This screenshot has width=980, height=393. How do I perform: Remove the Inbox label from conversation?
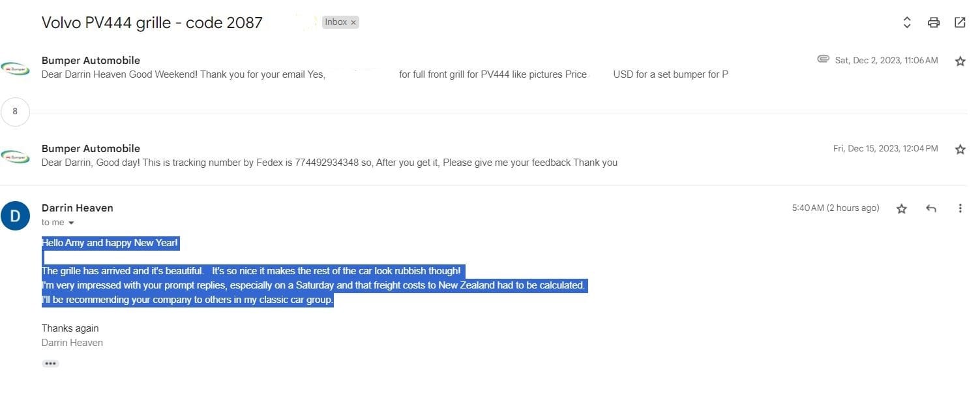coord(353,22)
